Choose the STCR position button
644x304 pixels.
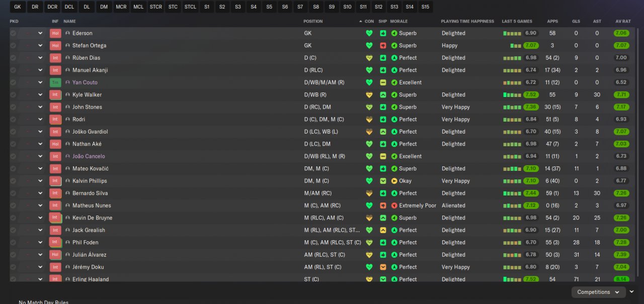(156, 7)
